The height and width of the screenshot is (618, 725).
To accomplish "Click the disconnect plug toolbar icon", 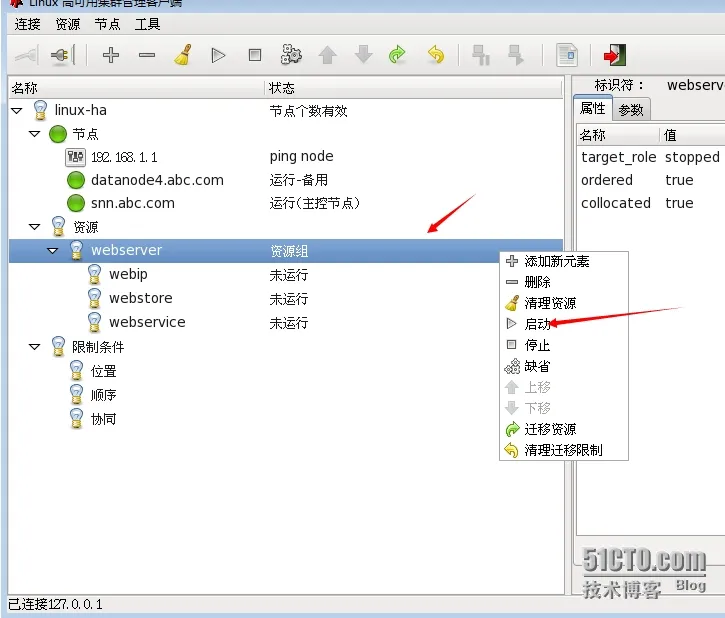I will 26,55.
